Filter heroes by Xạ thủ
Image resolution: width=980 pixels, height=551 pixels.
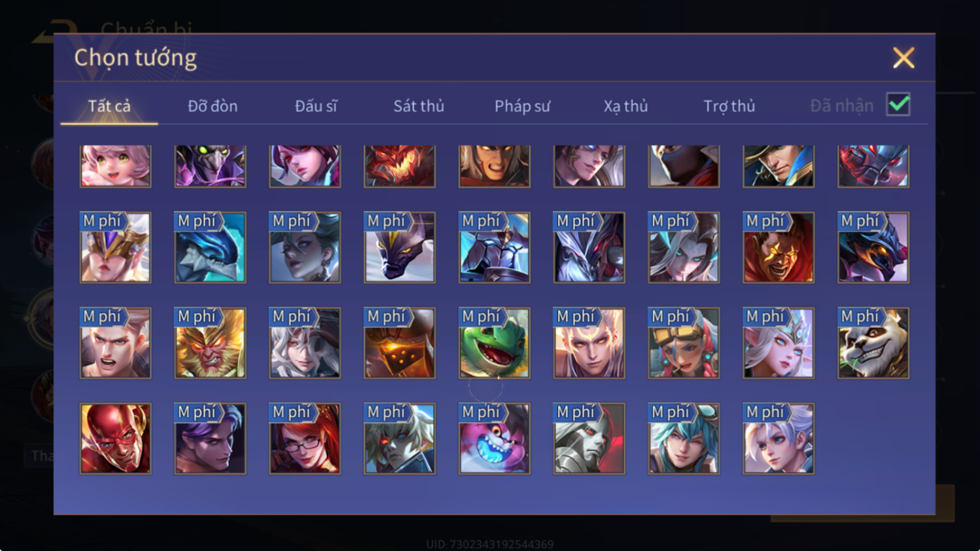(625, 106)
